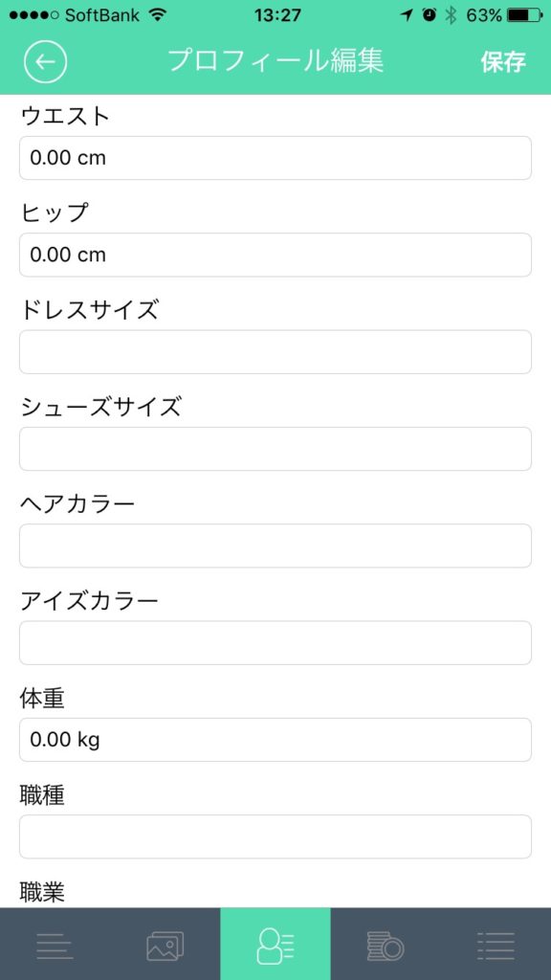Focus the ヘアカラー hair color field
Screen dimensions: 551x980
click(275, 545)
